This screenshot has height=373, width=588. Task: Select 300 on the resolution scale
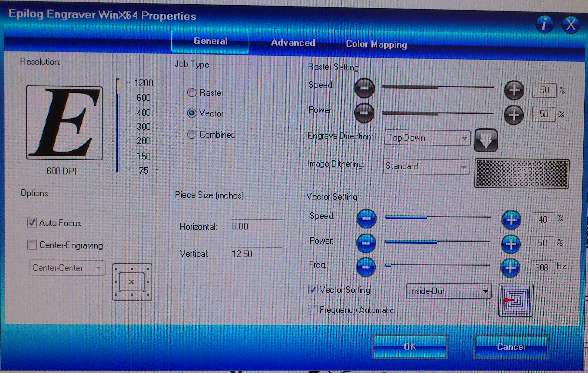click(144, 126)
